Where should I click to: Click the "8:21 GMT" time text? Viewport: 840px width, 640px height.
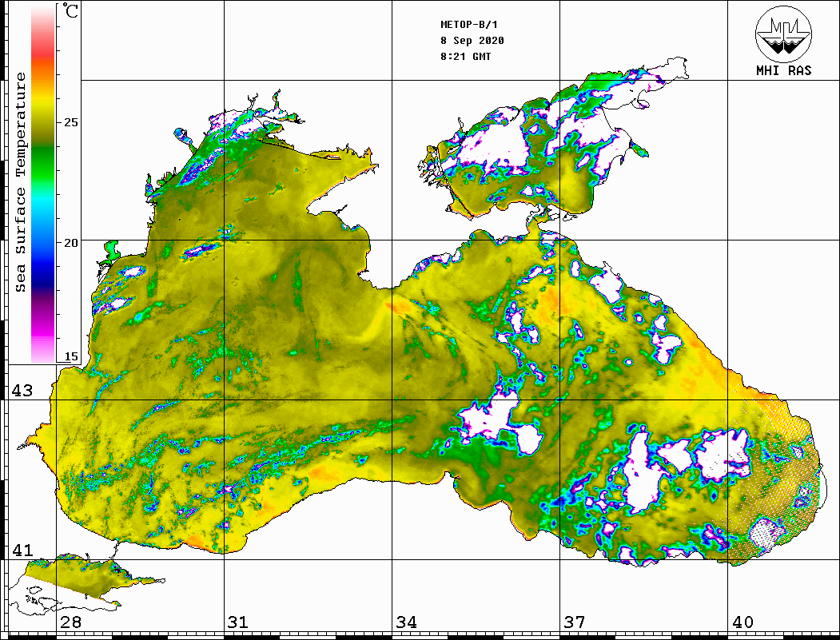[465, 57]
